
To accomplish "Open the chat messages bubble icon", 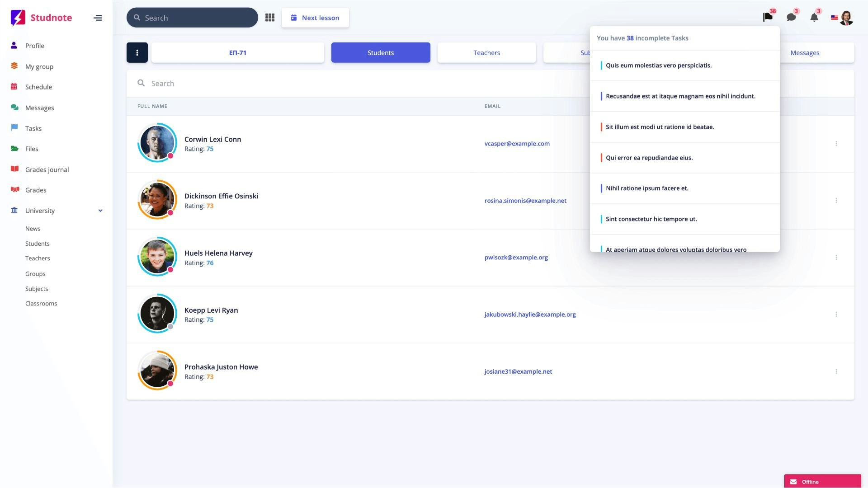I will pyautogui.click(x=791, y=18).
